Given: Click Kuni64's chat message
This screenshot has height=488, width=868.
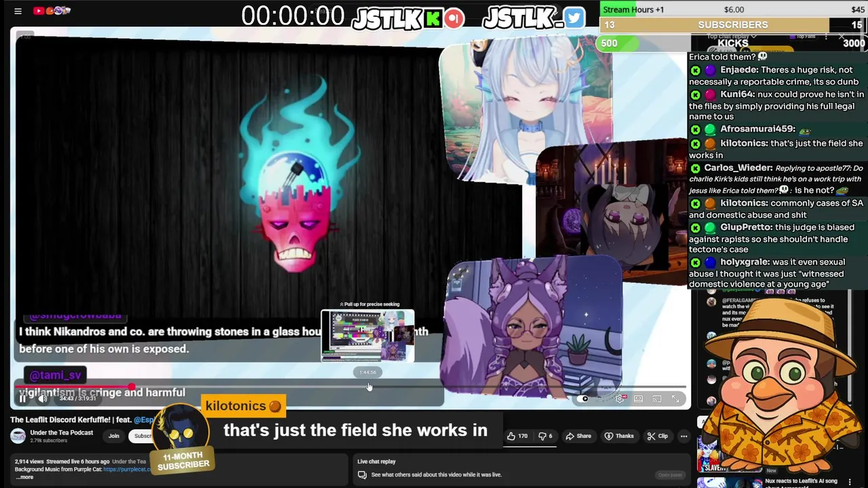Looking at the screenshot, I should click(776, 105).
